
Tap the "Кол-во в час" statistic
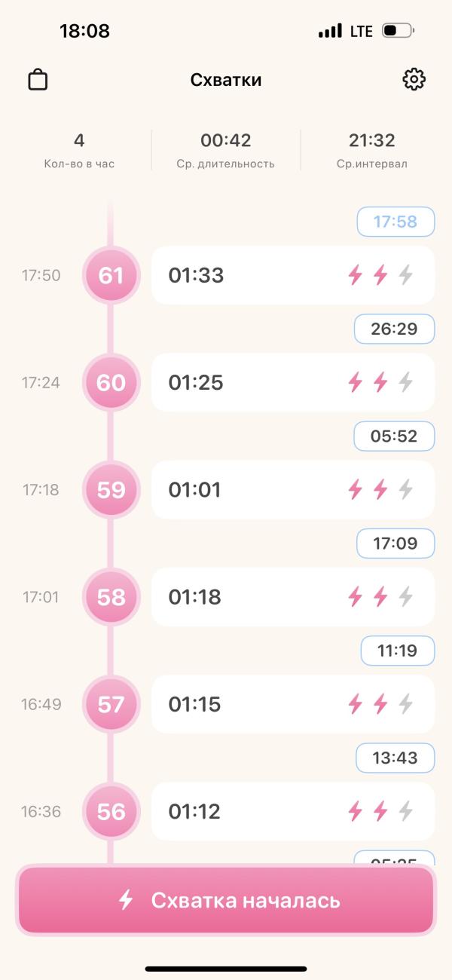point(79,150)
